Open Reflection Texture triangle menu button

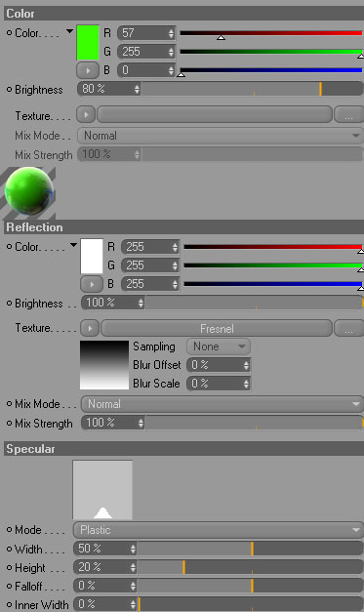(90, 328)
